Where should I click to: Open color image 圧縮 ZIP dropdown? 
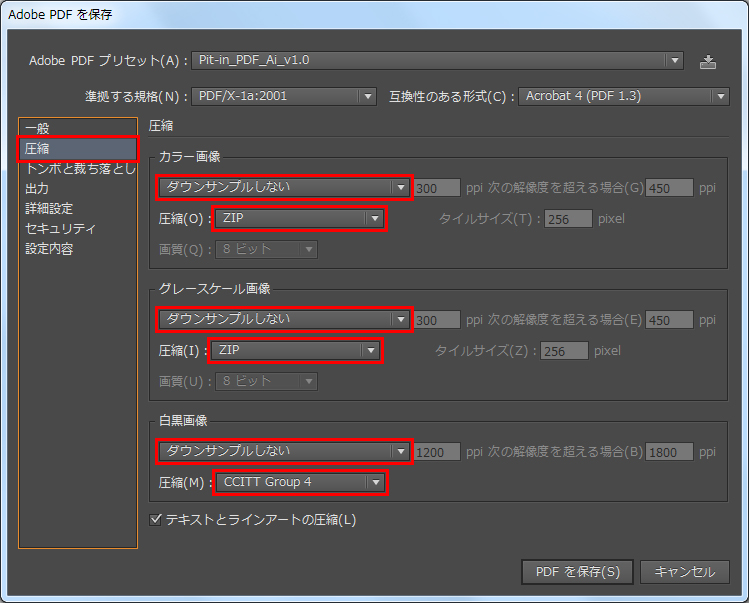point(297,218)
